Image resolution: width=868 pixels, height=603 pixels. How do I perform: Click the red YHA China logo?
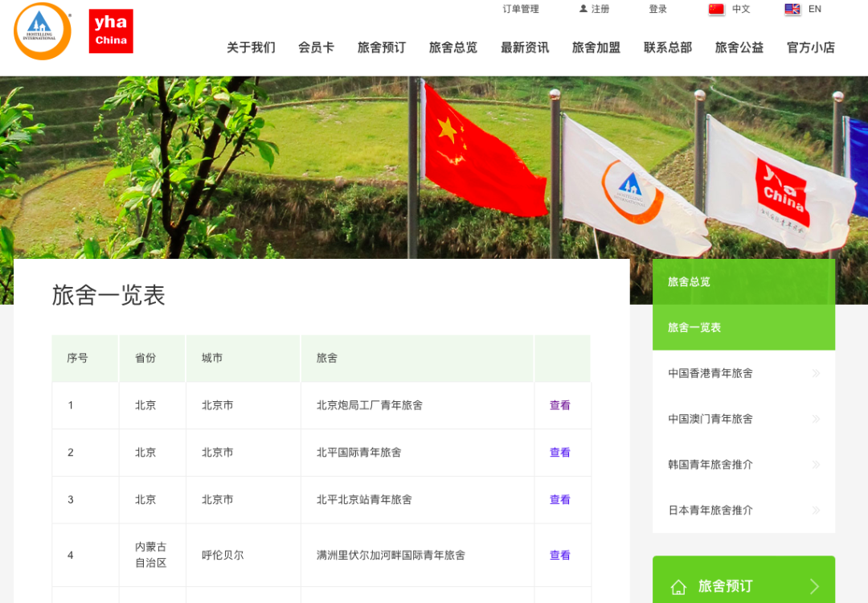coord(110,31)
